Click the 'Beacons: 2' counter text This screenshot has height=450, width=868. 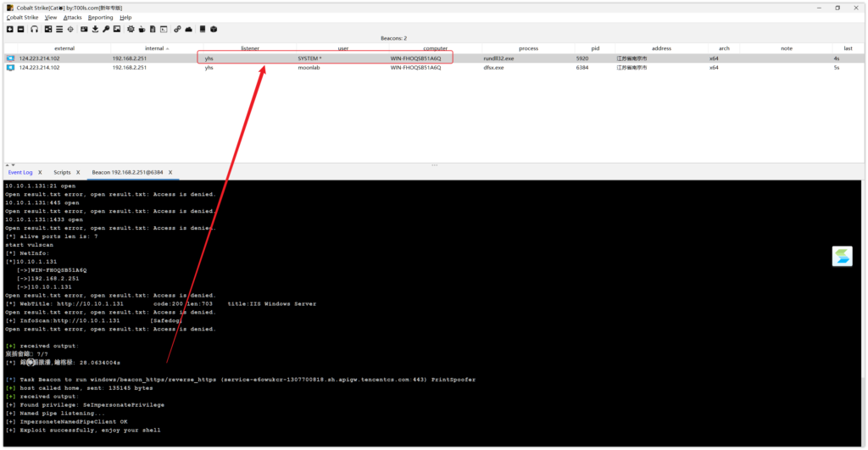(x=393, y=38)
